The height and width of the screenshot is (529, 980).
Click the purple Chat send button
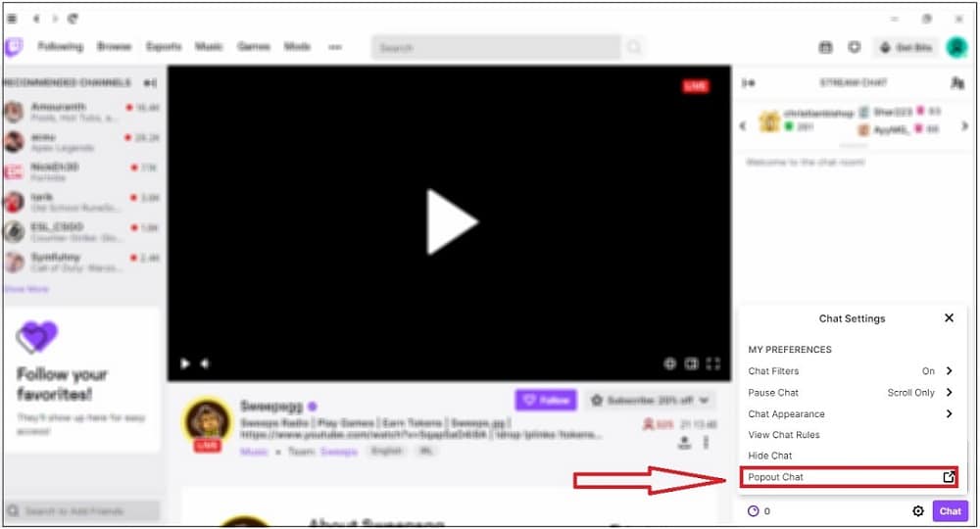tap(950, 511)
